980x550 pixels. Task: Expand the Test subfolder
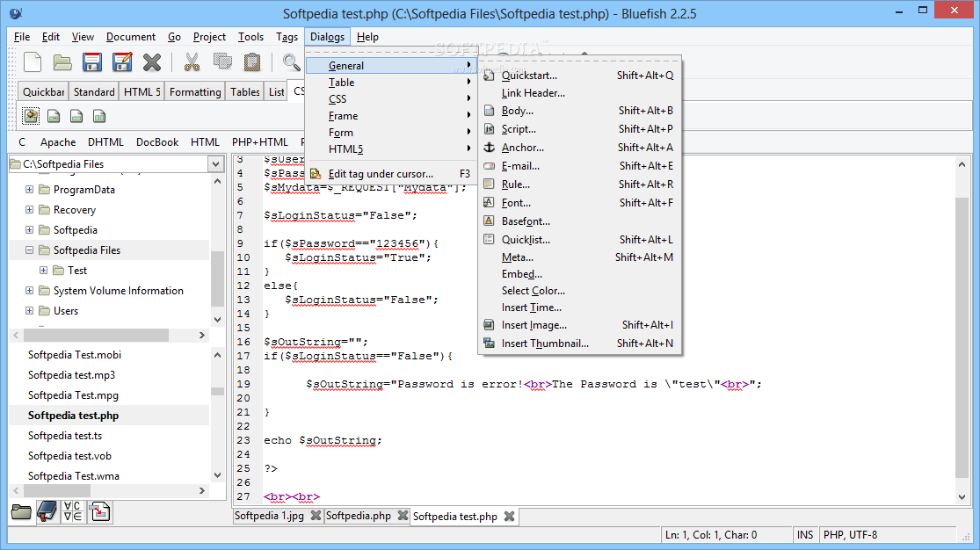43,270
